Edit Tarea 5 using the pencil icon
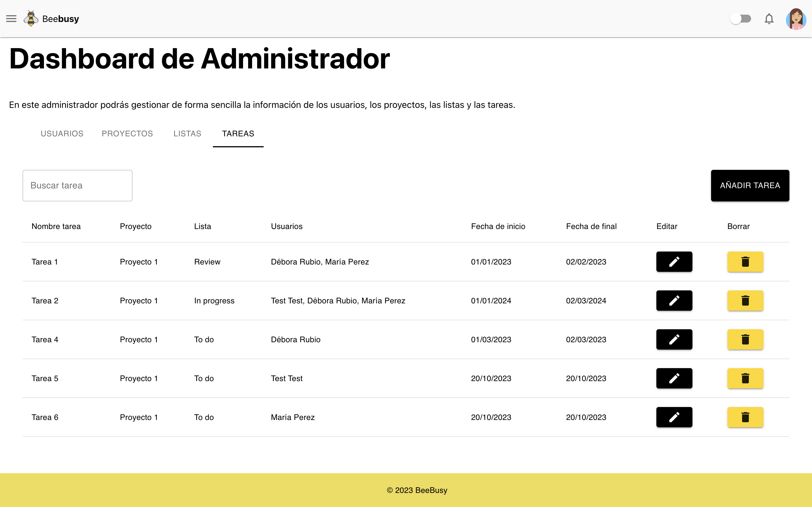Screen dimensions: 812x507 [x=674, y=378]
